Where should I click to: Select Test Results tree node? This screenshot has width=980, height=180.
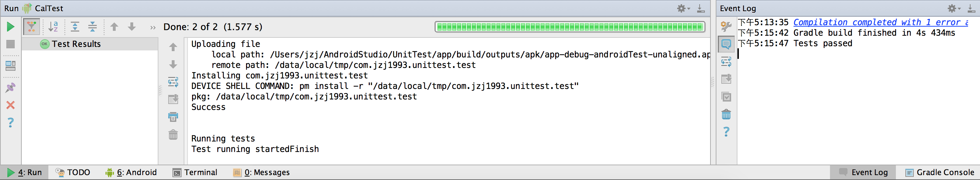(x=76, y=44)
